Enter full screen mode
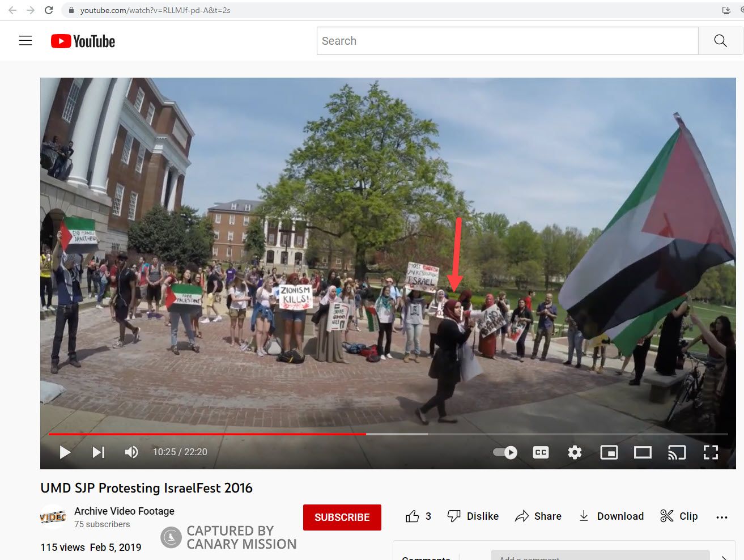The image size is (744, 560). [711, 452]
